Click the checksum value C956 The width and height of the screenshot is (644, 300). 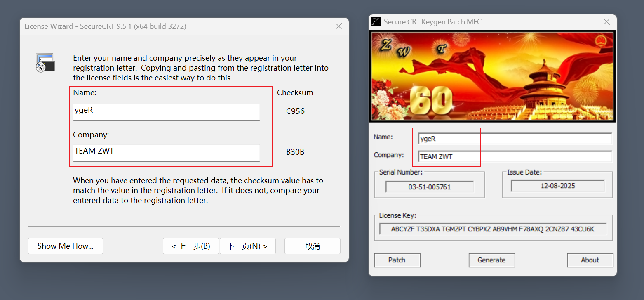pos(296,111)
